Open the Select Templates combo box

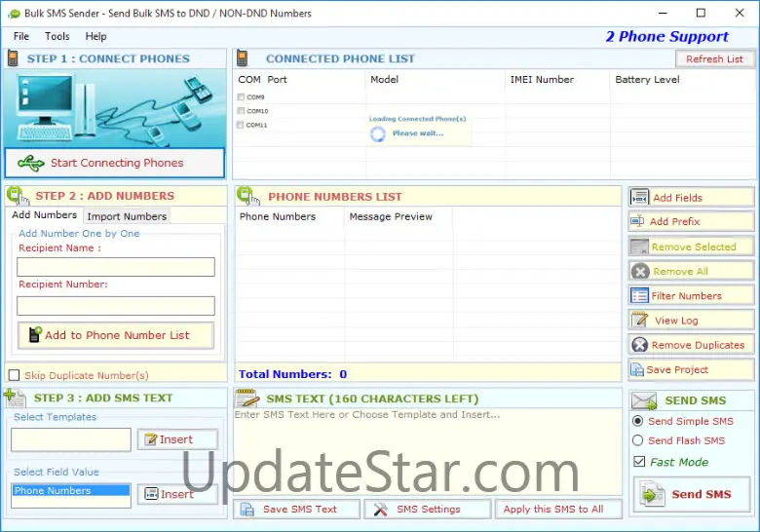pos(71,439)
